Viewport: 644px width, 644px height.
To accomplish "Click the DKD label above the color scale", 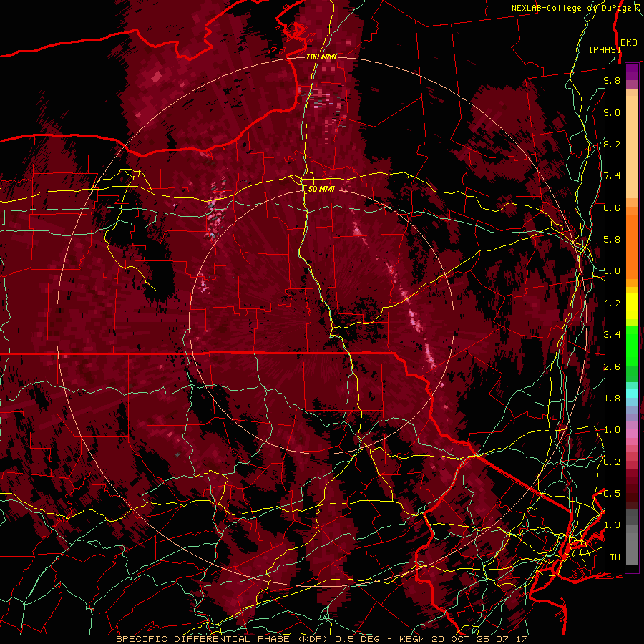I will coord(629,43).
